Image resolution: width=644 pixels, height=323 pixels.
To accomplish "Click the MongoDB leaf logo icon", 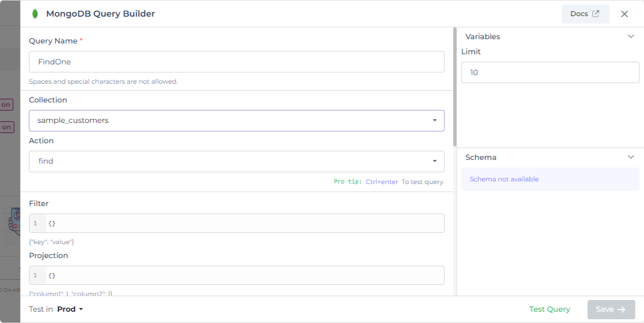I will tap(35, 14).
